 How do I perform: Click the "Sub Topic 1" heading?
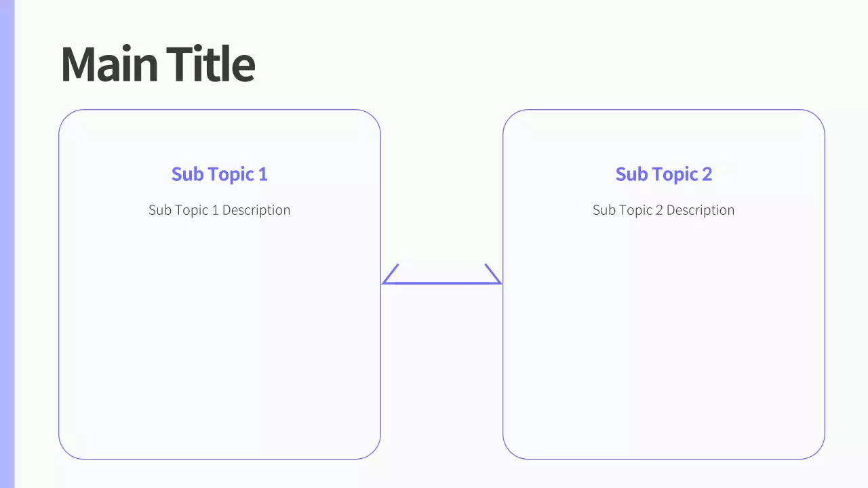[x=219, y=174]
